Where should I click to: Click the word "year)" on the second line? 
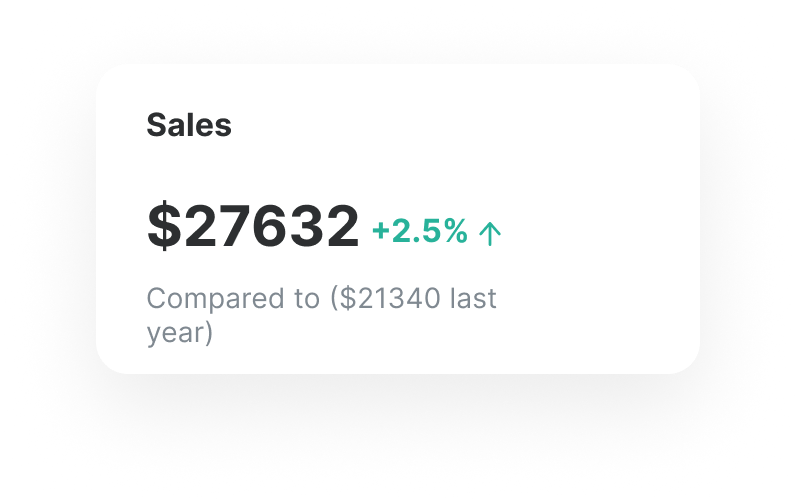tap(180, 332)
